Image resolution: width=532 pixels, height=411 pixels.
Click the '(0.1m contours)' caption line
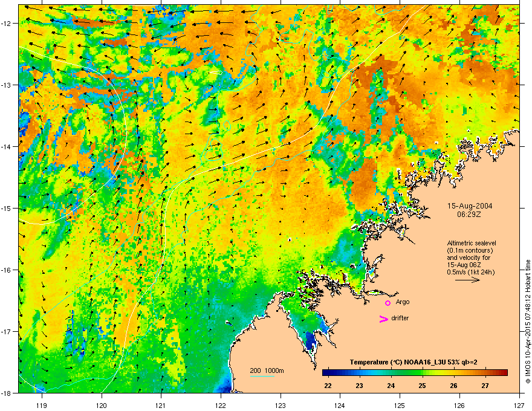(470, 250)
